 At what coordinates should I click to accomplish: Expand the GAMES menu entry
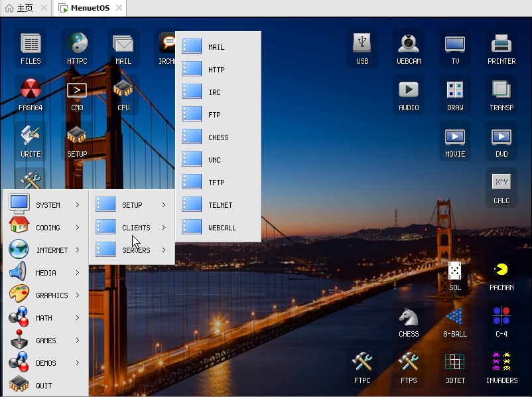pyautogui.click(x=46, y=341)
